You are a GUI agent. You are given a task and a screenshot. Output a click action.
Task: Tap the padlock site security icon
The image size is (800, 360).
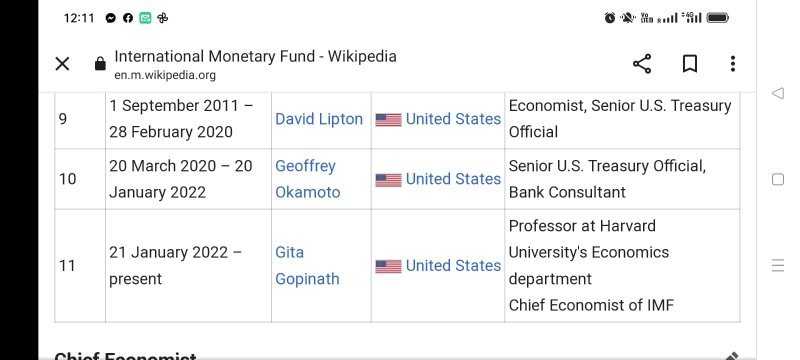(x=101, y=64)
